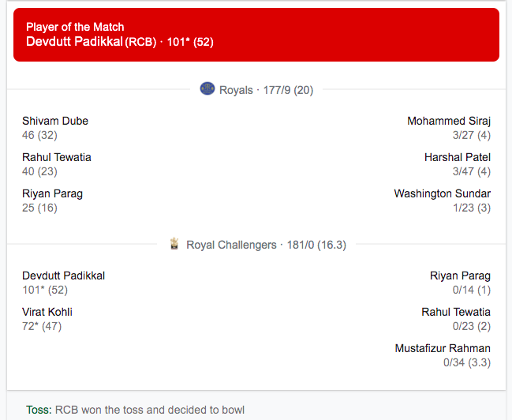Click the 101* (52) score in banner
Viewport: 512px width, 420px height.
(x=190, y=42)
